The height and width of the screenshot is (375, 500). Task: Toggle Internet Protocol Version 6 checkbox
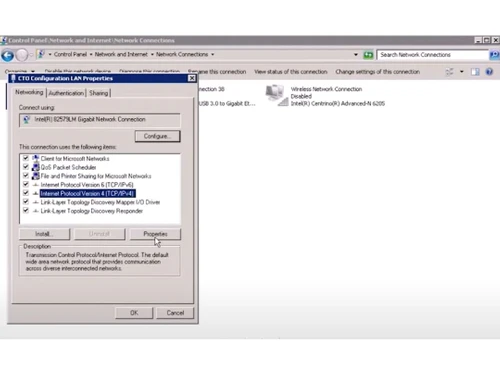(26, 184)
